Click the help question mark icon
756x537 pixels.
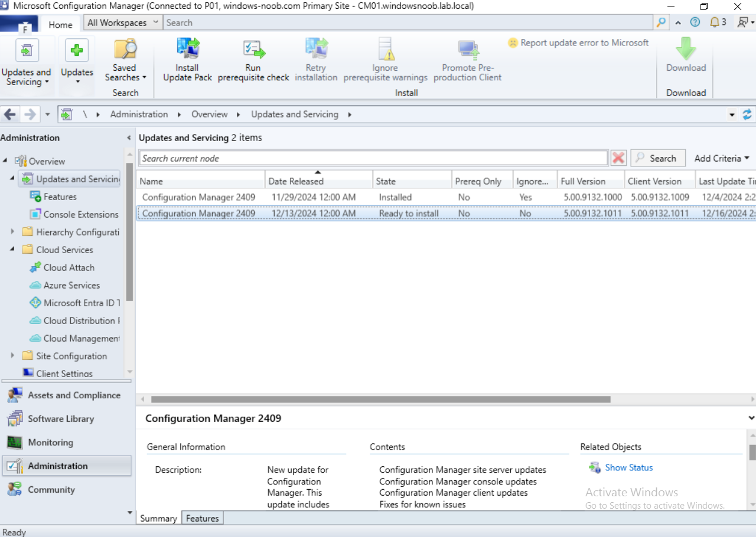pyautogui.click(x=695, y=22)
